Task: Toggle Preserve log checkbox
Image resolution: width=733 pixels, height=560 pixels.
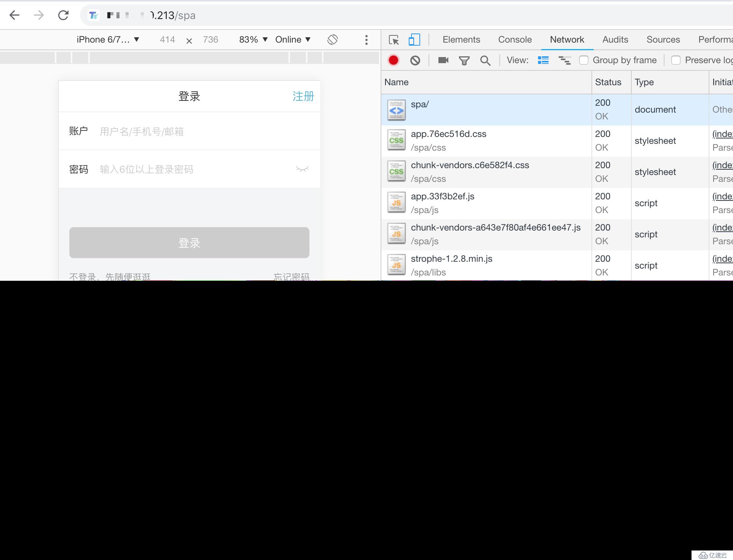Action: tap(676, 60)
